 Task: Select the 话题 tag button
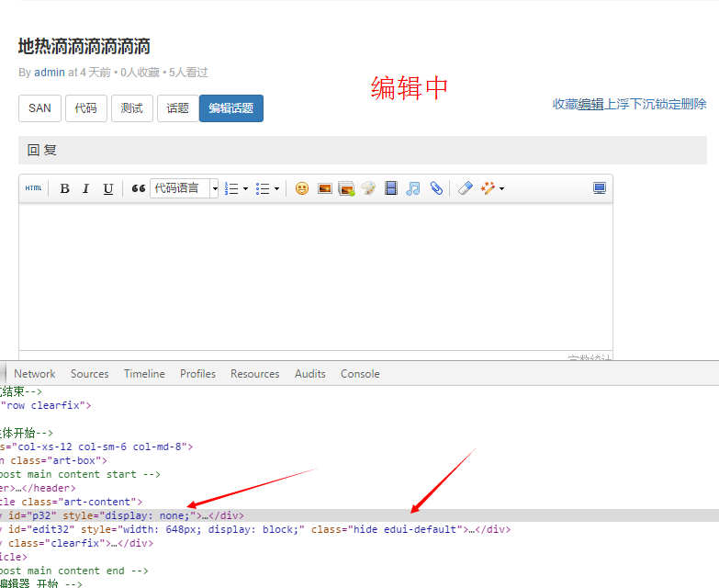pyautogui.click(x=177, y=108)
